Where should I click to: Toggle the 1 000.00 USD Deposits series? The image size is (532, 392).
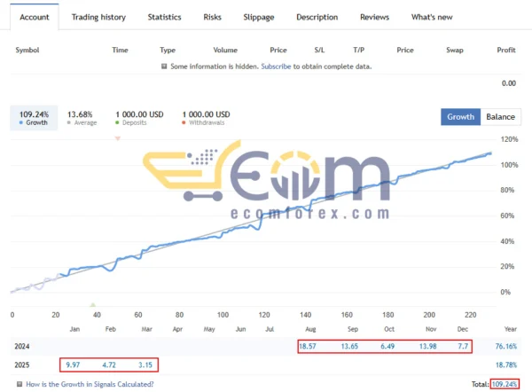140,119
